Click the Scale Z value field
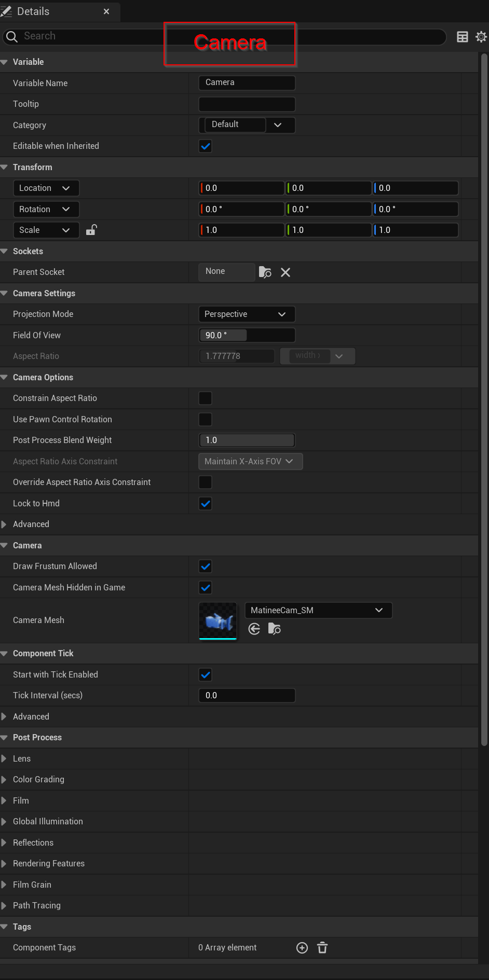The height and width of the screenshot is (980, 489). coord(415,230)
